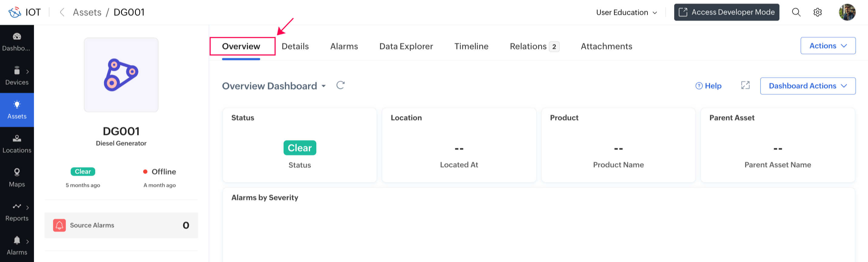
Task: Go to Locations in the sidebar
Action: [x=17, y=144]
